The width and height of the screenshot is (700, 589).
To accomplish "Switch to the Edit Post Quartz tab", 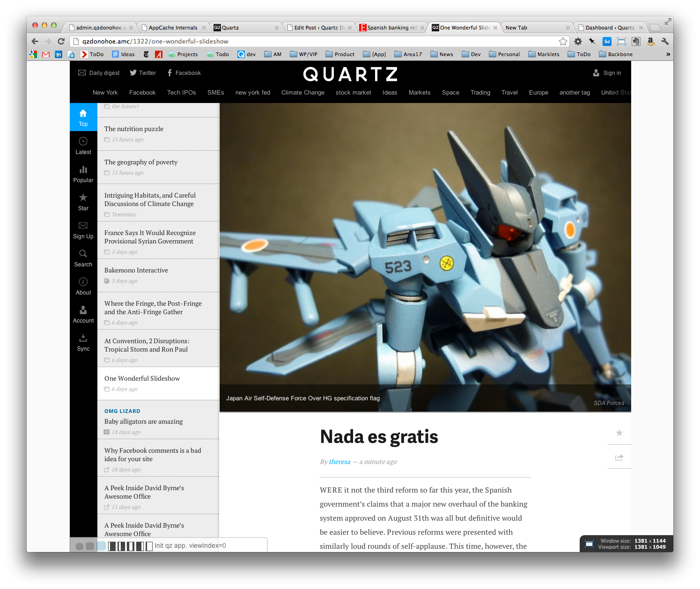I will [x=319, y=28].
